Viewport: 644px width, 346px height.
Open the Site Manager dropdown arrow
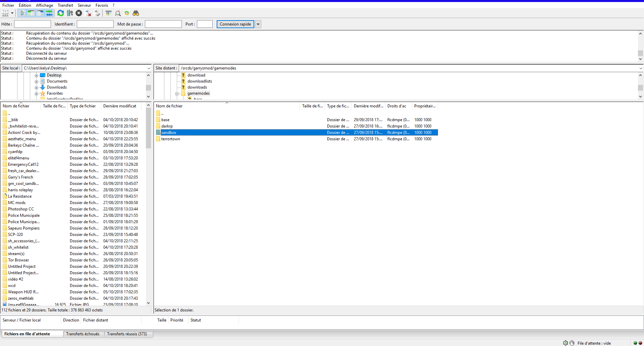coord(12,13)
